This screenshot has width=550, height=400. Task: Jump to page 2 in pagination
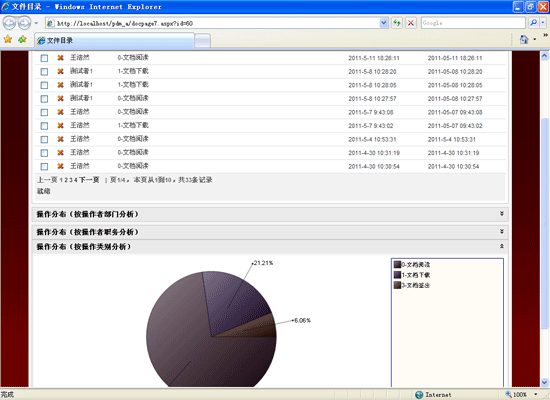[x=66, y=180]
